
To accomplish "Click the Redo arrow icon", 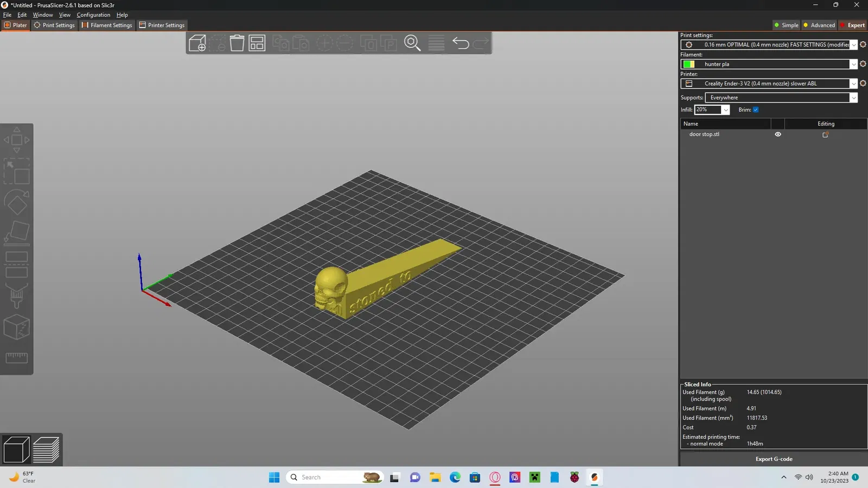I will coord(481,43).
